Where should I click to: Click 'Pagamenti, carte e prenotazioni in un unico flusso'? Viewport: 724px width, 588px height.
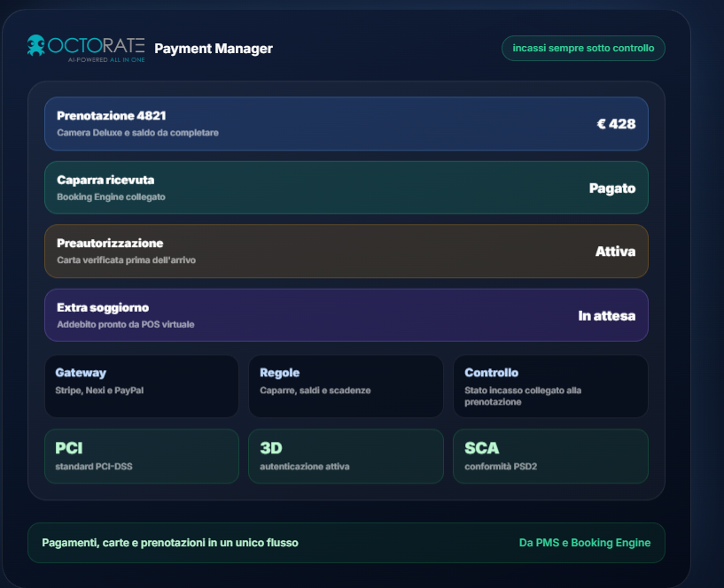170,543
